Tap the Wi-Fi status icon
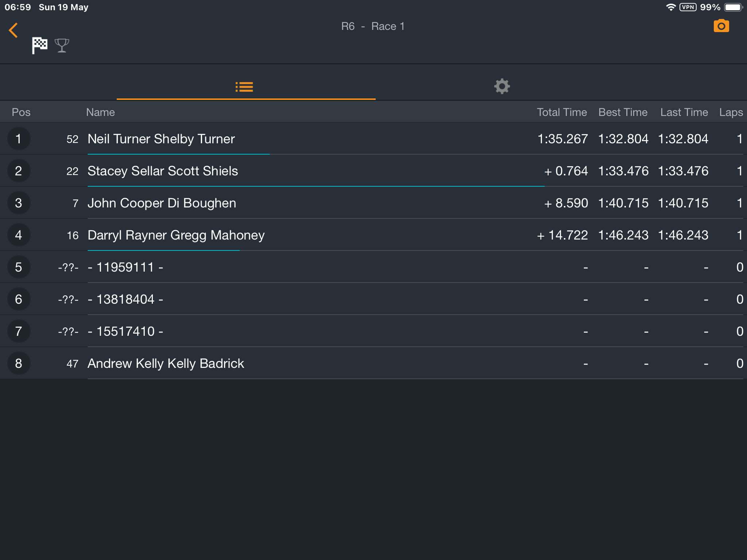The image size is (747, 560). tap(670, 7)
